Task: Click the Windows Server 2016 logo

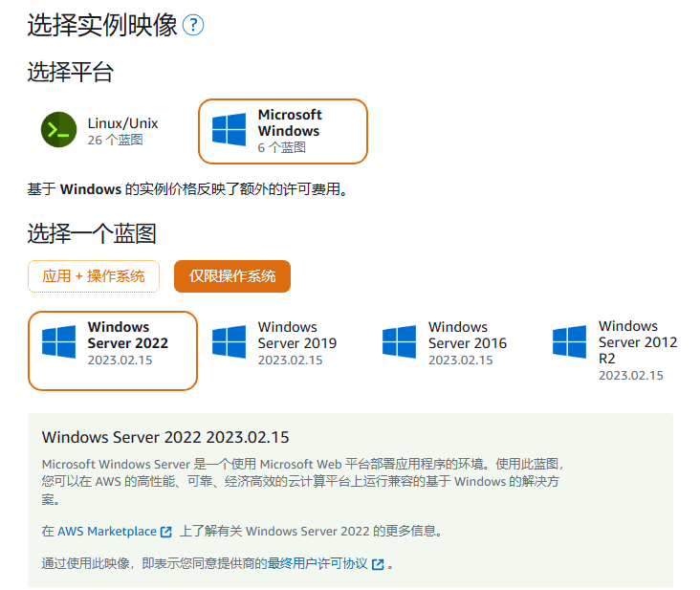Action: pos(399,342)
